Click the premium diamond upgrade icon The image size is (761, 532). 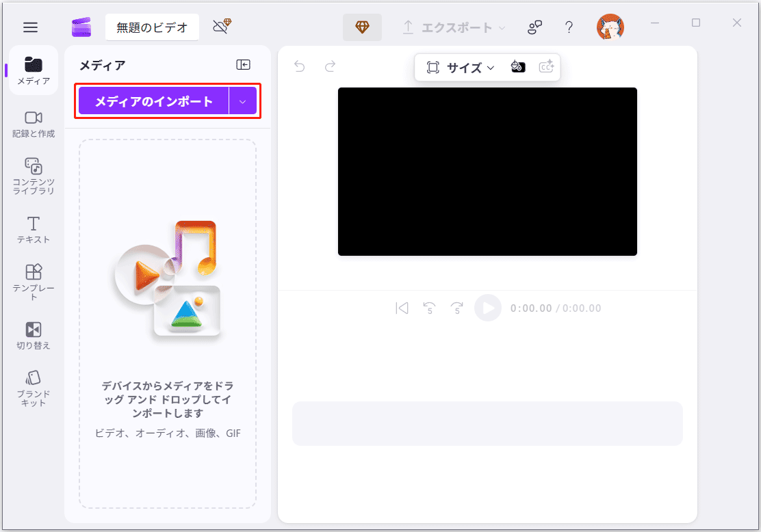362,27
